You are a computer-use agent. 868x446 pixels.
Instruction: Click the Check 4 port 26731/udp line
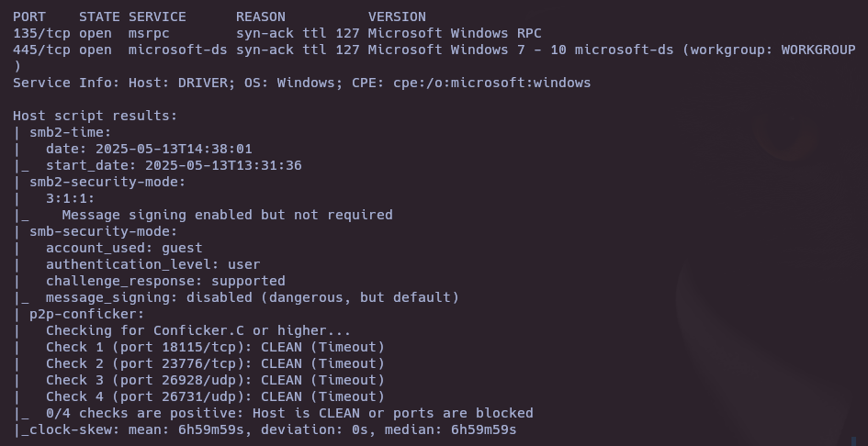(x=215, y=396)
